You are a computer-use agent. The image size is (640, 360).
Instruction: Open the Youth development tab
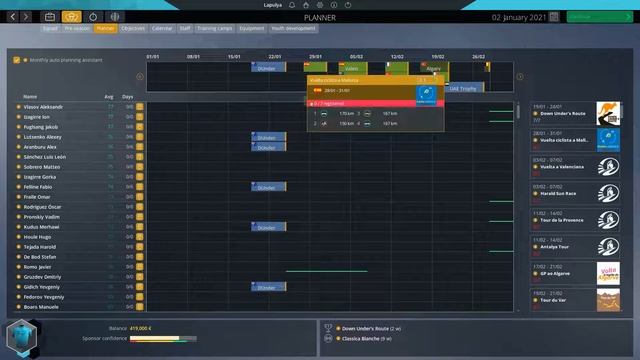(293, 29)
